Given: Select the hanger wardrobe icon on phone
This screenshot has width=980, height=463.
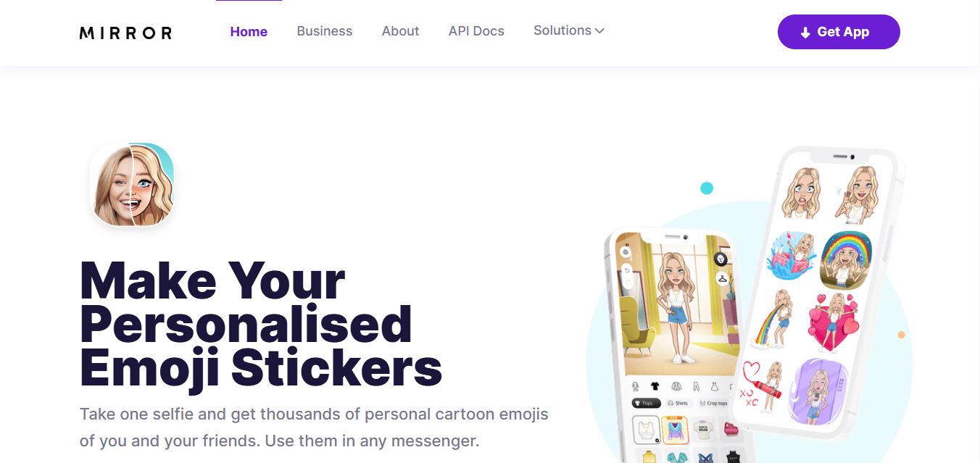Looking at the screenshot, I should 722,278.
